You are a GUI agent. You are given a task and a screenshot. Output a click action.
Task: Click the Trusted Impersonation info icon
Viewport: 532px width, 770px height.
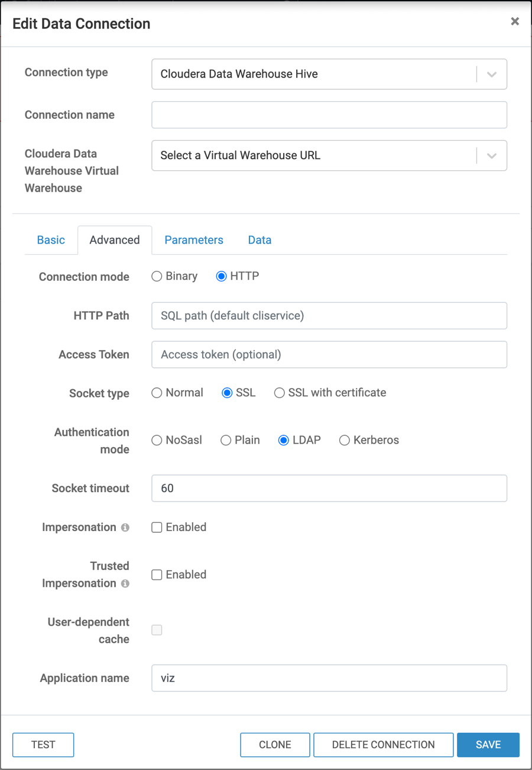click(x=125, y=584)
